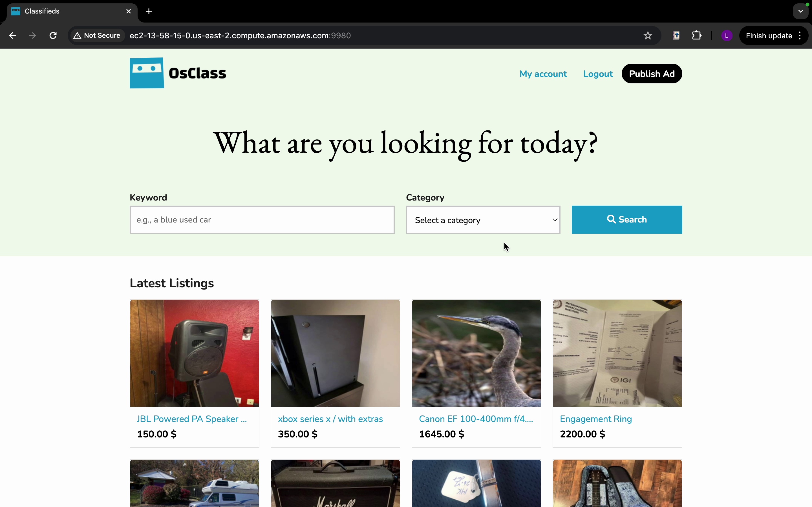
Task: Open the Engagement Ring listing link
Action: pos(595,419)
